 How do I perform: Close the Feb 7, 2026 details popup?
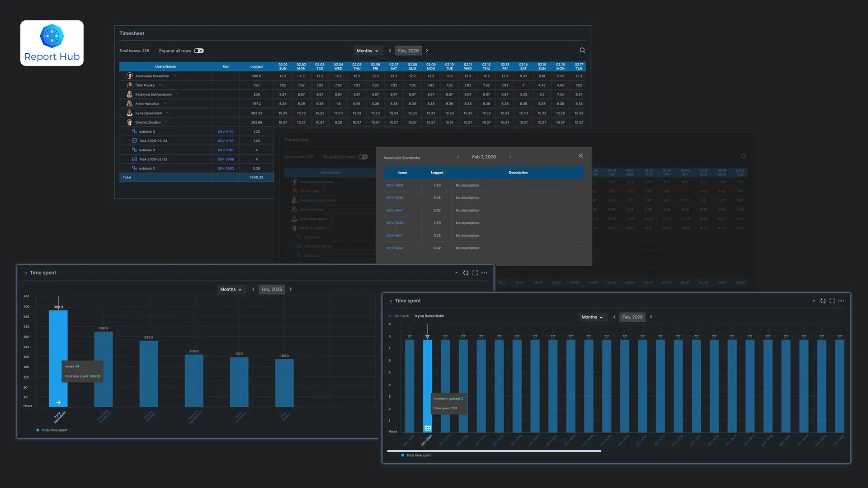580,155
